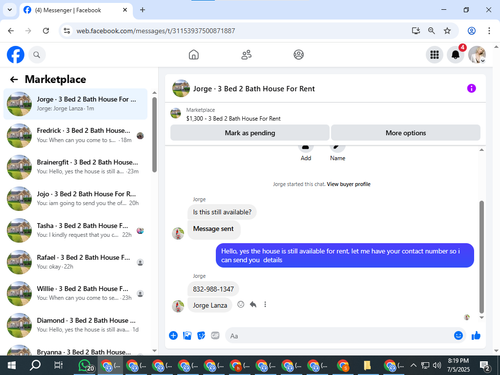
Task: Open more actions plus icon in composer
Action: click(x=173, y=335)
